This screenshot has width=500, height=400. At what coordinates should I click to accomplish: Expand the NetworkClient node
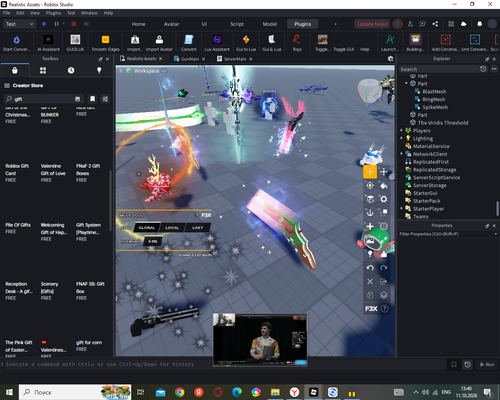(402, 154)
